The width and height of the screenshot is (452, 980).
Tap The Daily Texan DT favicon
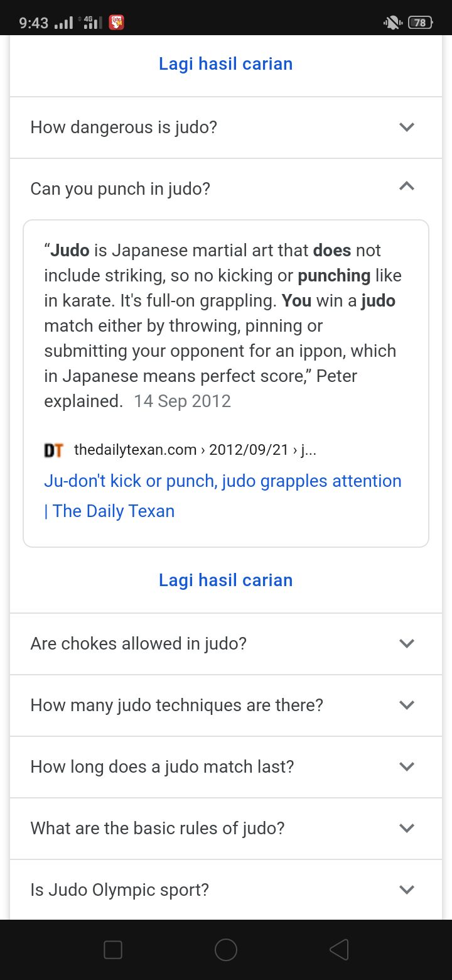click(x=54, y=450)
